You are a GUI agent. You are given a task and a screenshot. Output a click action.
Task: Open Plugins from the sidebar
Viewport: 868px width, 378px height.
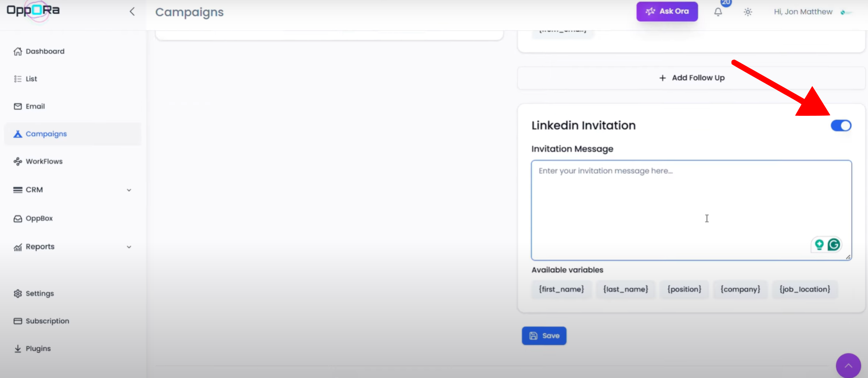coord(38,348)
